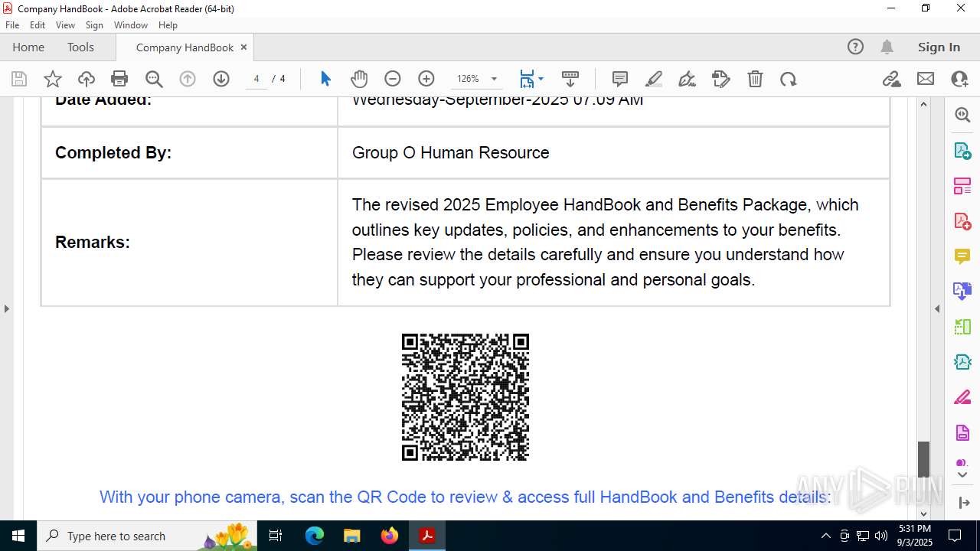Open the pink pen tool in right sidebar
980x551 pixels.
point(962,398)
